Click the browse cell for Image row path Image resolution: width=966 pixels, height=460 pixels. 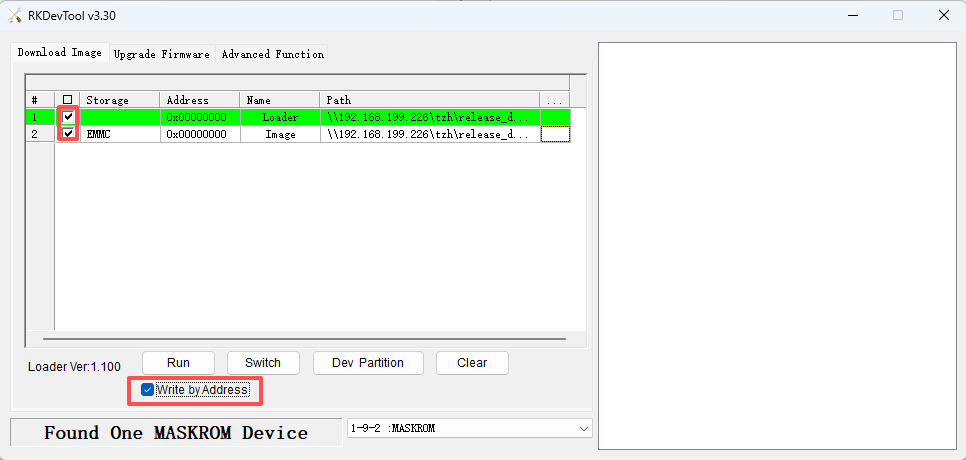click(x=554, y=134)
